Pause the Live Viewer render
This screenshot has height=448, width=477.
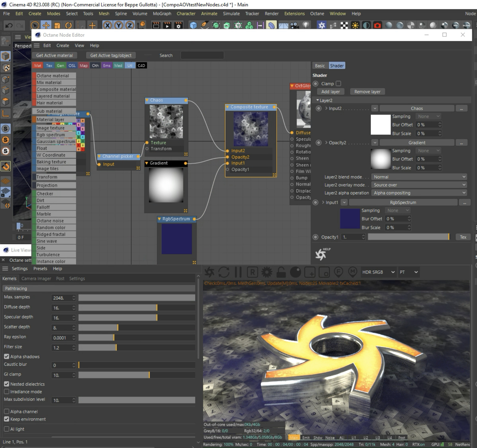(x=238, y=272)
